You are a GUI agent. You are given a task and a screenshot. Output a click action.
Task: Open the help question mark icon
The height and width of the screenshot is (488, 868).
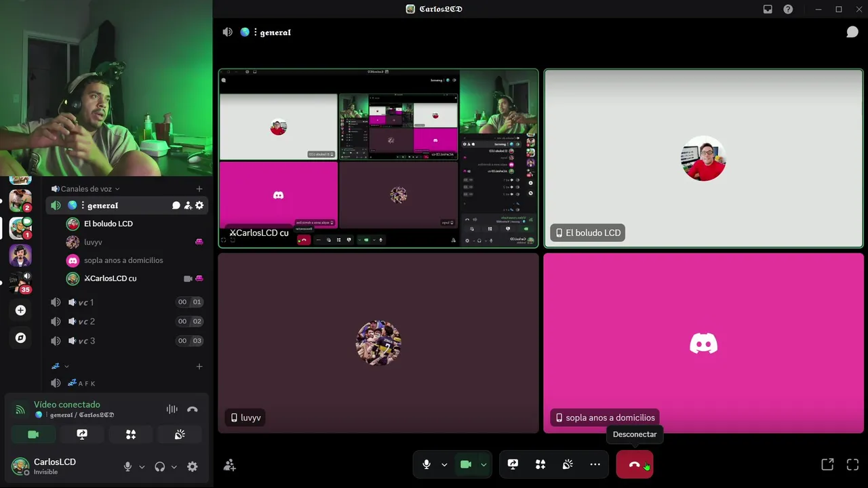tap(788, 9)
